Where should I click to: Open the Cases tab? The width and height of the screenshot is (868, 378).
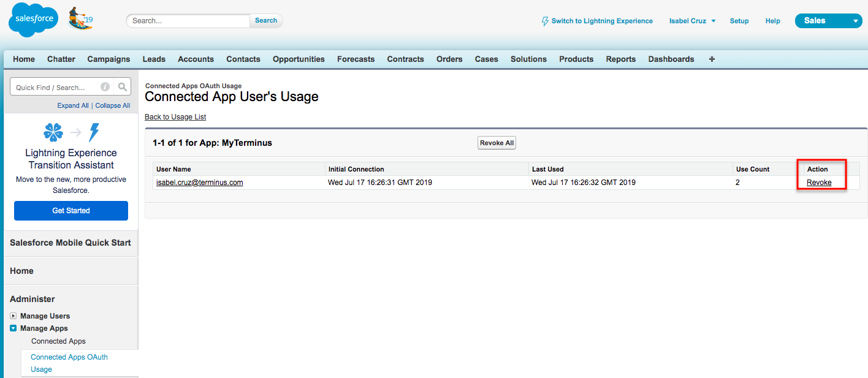tap(486, 59)
